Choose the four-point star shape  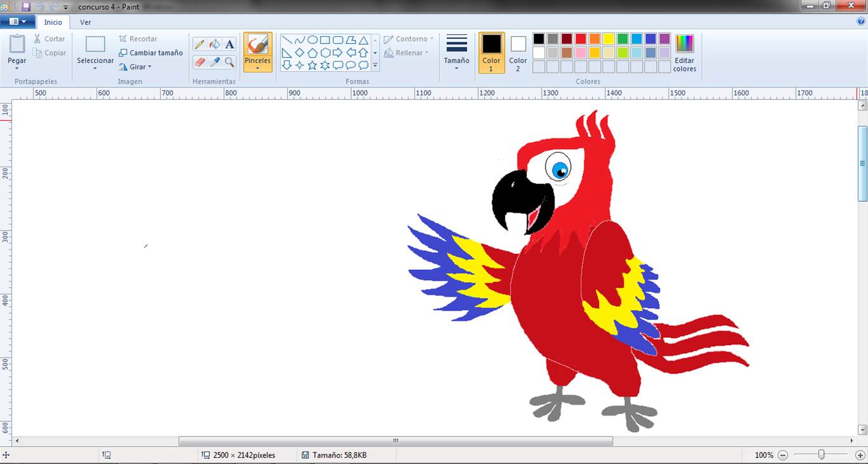(x=300, y=65)
